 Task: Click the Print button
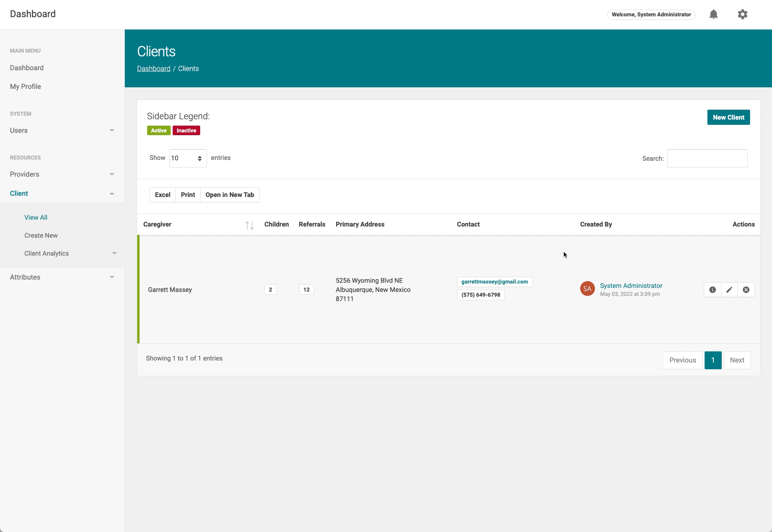pyautogui.click(x=188, y=195)
